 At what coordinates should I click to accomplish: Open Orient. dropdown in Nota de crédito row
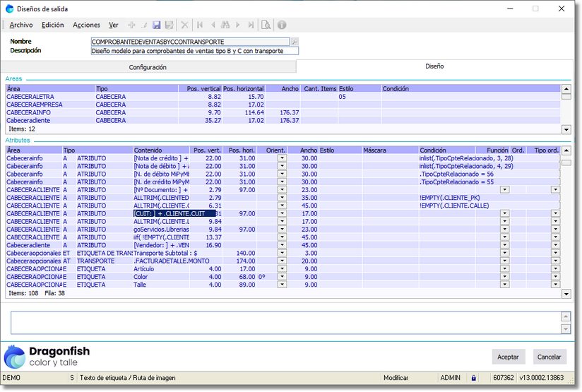[x=282, y=158]
